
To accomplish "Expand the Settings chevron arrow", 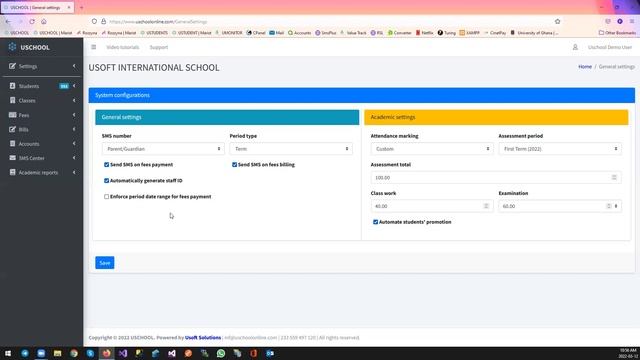I will tap(74, 66).
